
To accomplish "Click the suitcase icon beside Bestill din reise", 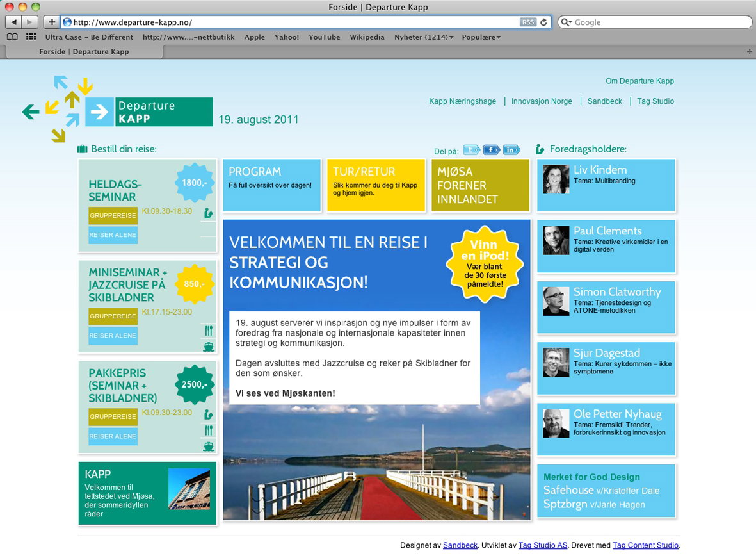I will tap(83, 149).
